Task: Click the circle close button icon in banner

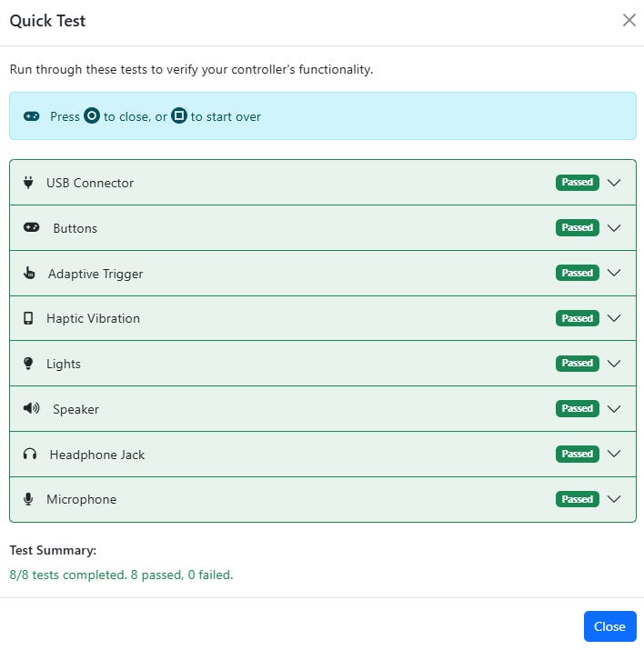Action: (92, 116)
